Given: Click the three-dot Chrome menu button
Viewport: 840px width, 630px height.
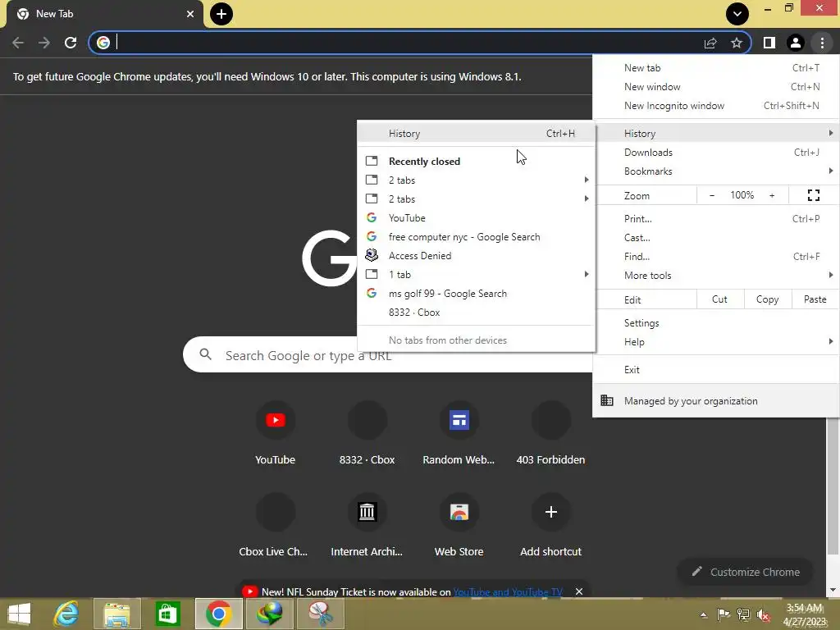Looking at the screenshot, I should 822,43.
